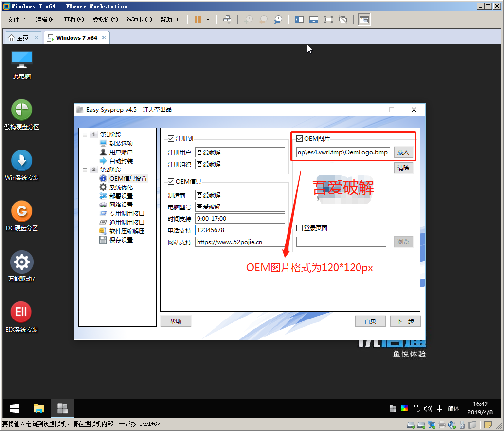Send Ctrl+Alt+Del to the VM
The image size is (504, 431).
227,19
